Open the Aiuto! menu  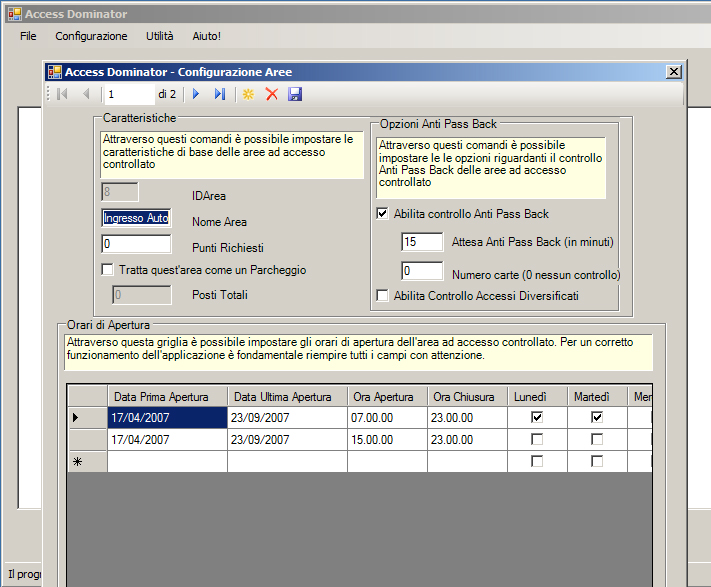pyautogui.click(x=206, y=36)
